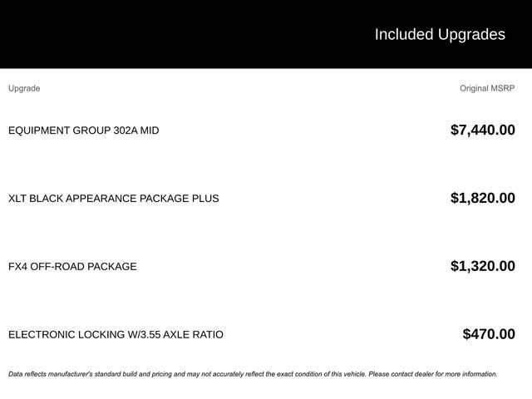Click 'Please contact dealer for more information'
The width and height of the screenshot is (532, 399).
432,374
